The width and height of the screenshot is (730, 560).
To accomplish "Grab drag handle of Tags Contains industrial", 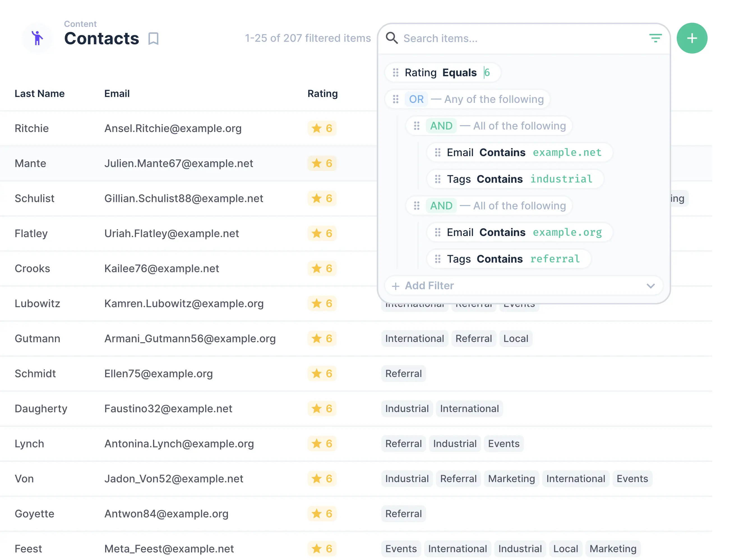I will point(437,179).
